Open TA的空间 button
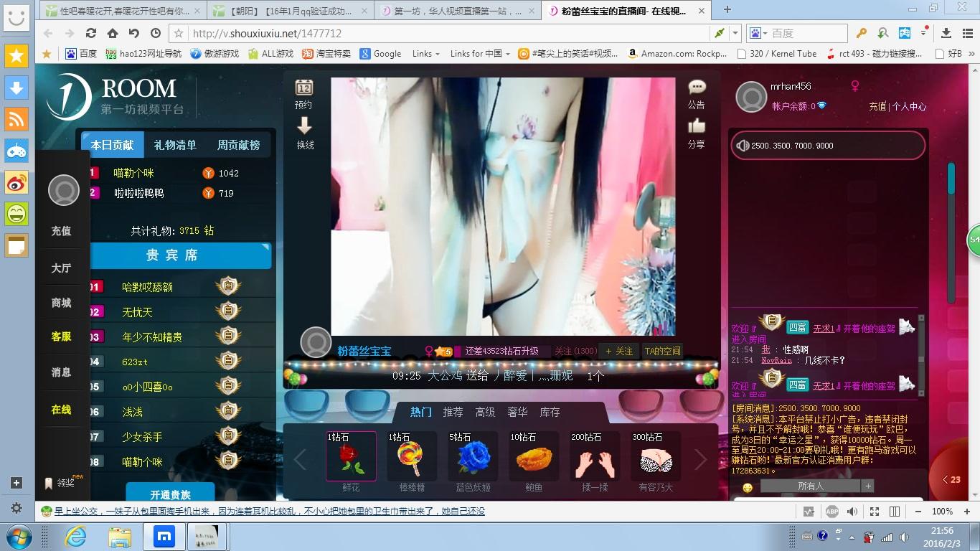The width and height of the screenshot is (980, 551). point(662,351)
